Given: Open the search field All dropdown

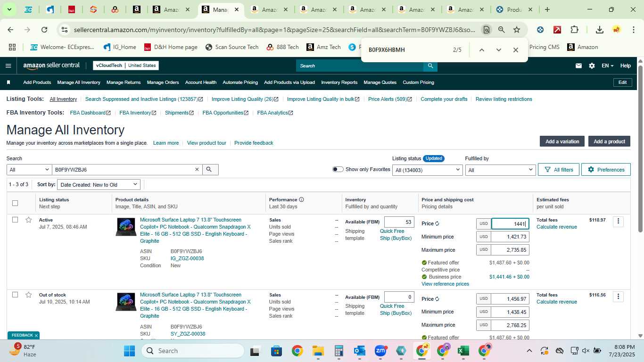Looking at the screenshot, I should (29, 170).
